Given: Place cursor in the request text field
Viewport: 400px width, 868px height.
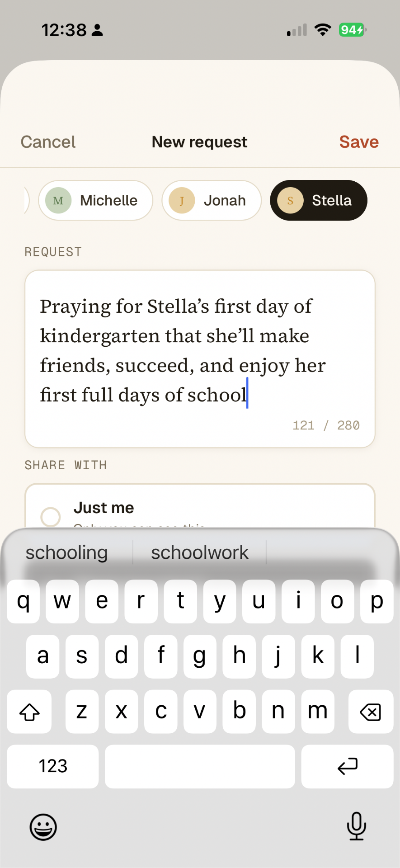Looking at the screenshot, I should click(200, 359).
